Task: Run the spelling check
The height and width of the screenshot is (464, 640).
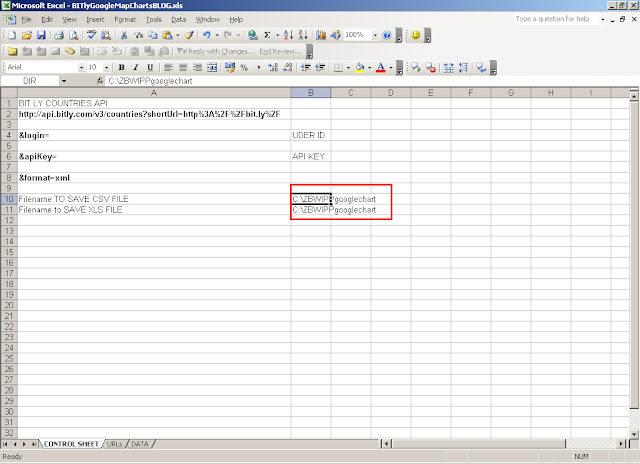Action: point(92,35)
